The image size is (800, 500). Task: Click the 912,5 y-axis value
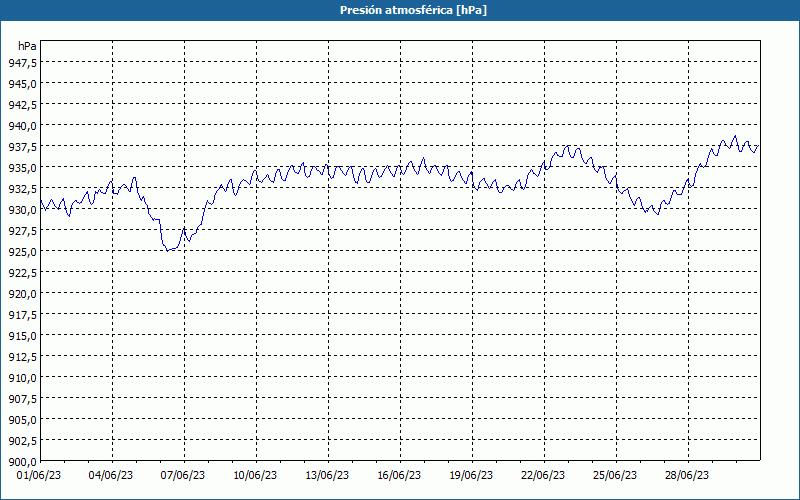coord(22,357)
